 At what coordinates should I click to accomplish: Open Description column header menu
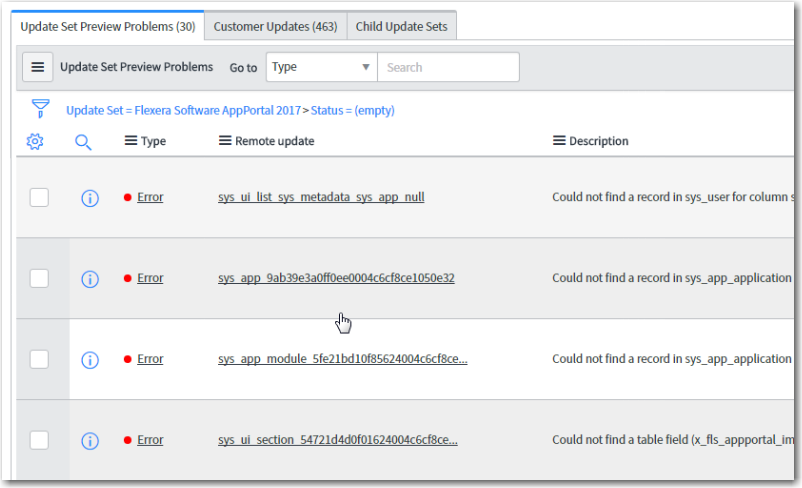(559, 141)
